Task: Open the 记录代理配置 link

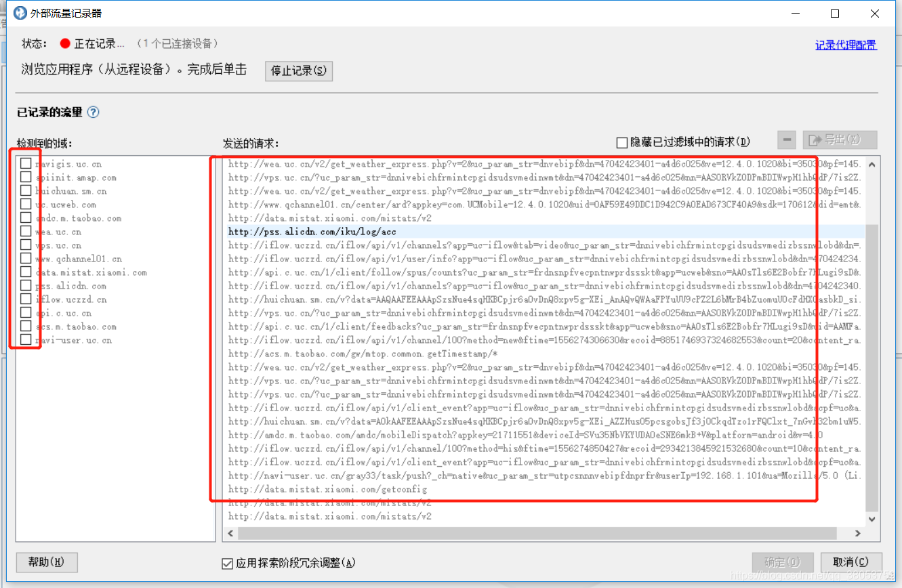Action: pyautogui.click(x=846, y=43)
